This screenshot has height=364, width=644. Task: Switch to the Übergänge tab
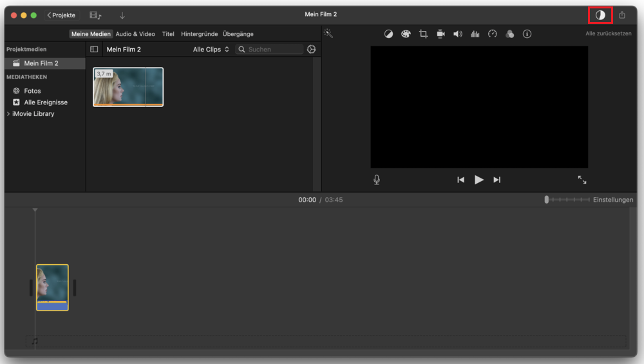click(238, 34)
